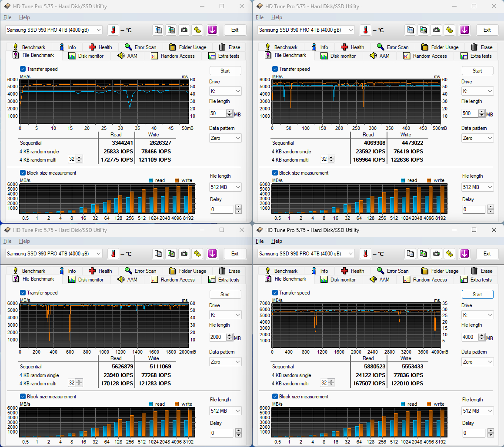Copy text results icon in 2000 MB window
This screenshot has width=504, height=447.
point(158,254)
